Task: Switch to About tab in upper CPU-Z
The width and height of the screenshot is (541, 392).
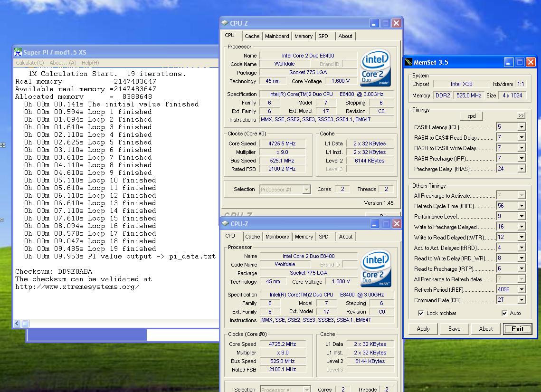Action: coord(345,36)
